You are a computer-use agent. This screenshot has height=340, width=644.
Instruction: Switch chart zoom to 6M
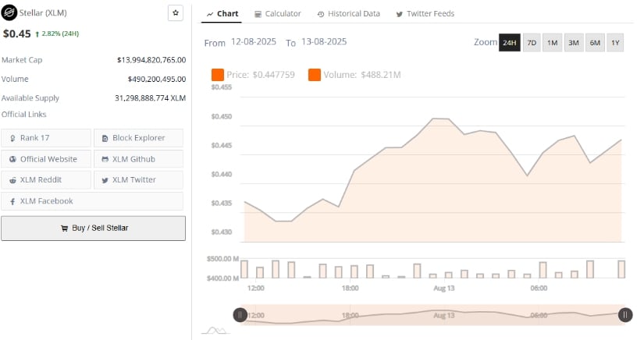tap(595, 43)
